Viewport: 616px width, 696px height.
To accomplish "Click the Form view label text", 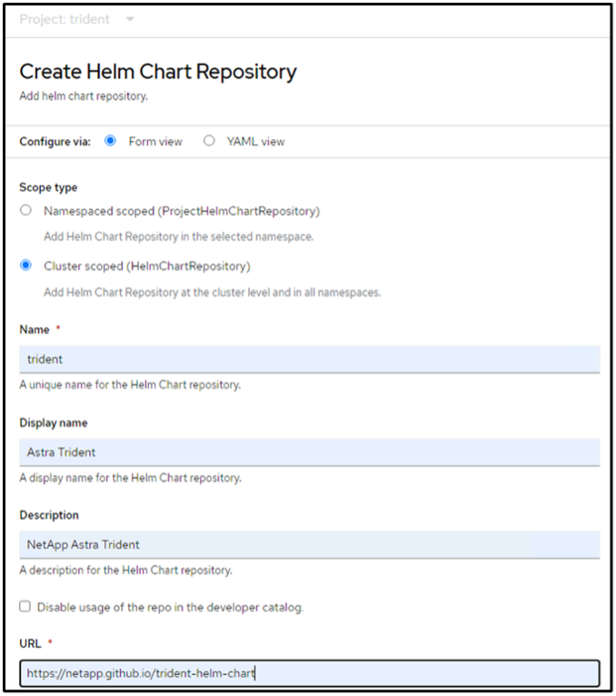I will [x=155, y=142].
